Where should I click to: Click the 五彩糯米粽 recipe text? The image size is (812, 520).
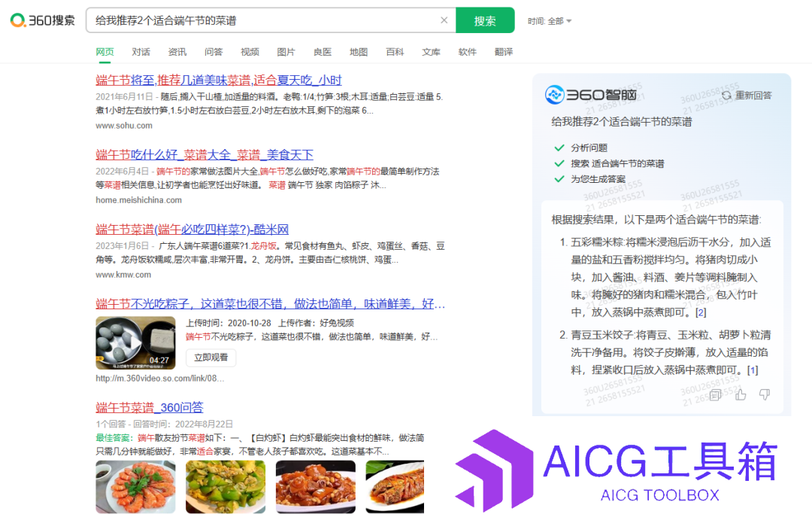click(x=671, y=278)
